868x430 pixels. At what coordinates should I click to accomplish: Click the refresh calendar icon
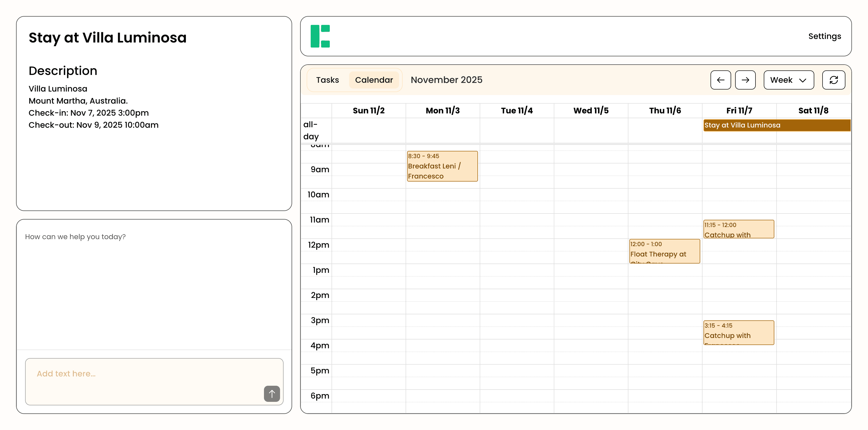coord(833,80)
